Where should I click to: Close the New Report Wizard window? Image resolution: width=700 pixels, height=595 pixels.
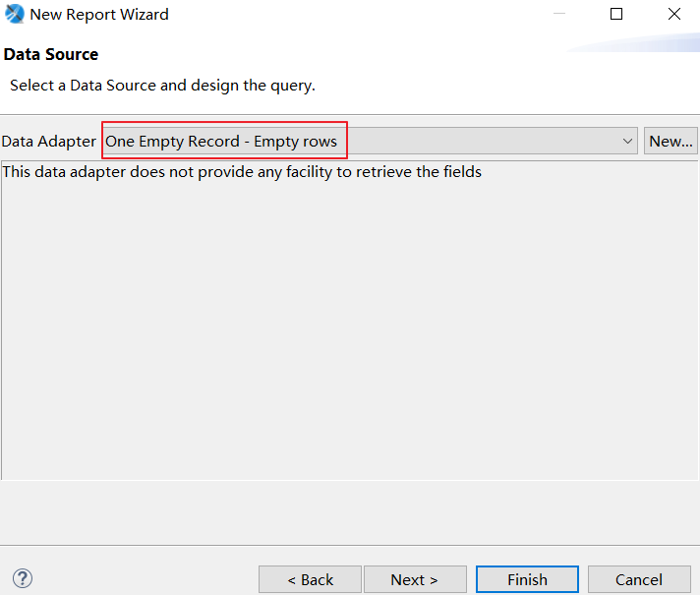coord(674,14)
